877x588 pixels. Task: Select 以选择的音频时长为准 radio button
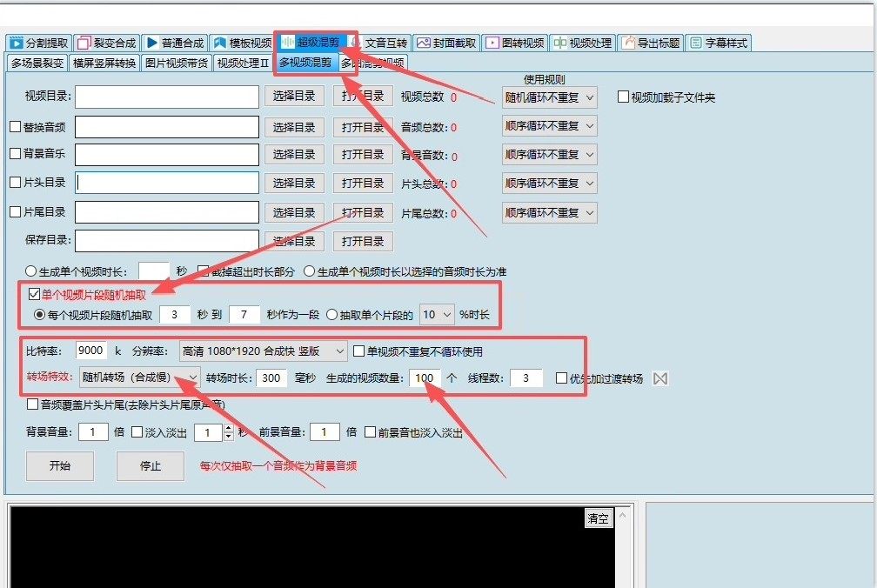[310, 271]
